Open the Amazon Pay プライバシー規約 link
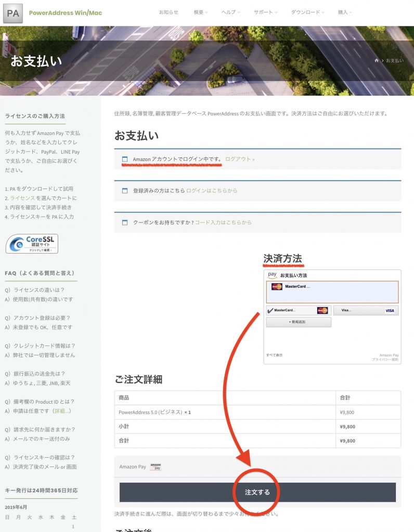The image size is (414, 532). tap(385, 360)
